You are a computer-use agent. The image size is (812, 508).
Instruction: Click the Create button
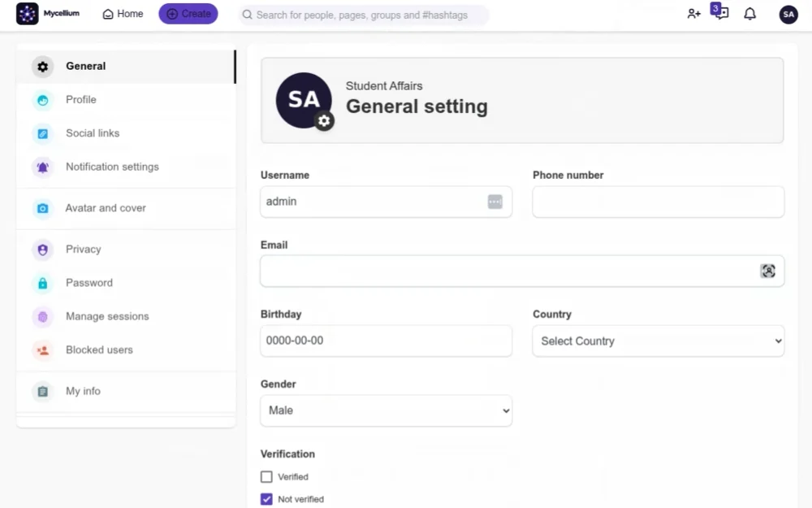pyautogui.click(x=188, y=14)
